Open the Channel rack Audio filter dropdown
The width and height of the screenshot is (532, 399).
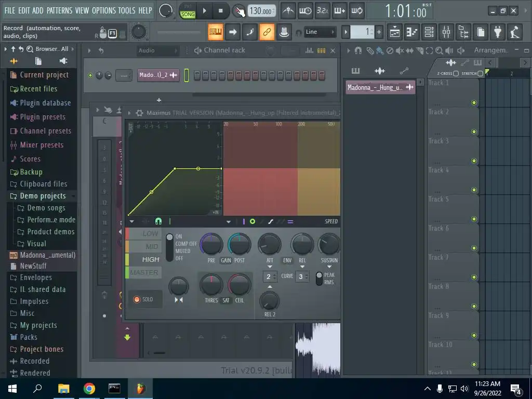click(157, 50)
